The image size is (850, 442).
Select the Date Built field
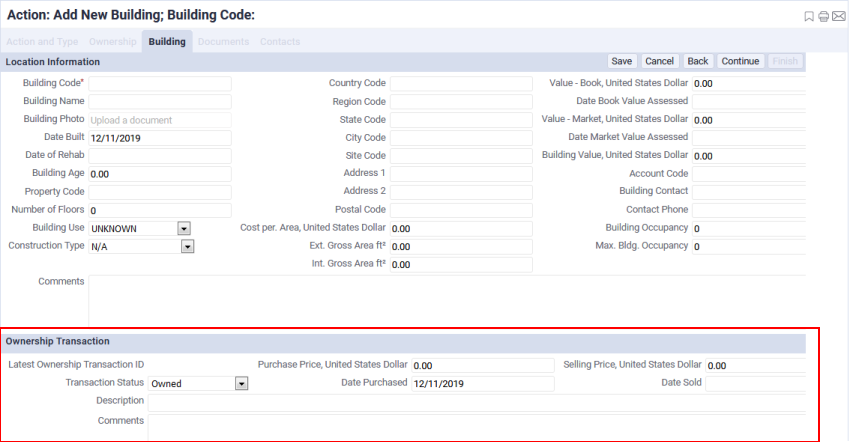point(160,138)
